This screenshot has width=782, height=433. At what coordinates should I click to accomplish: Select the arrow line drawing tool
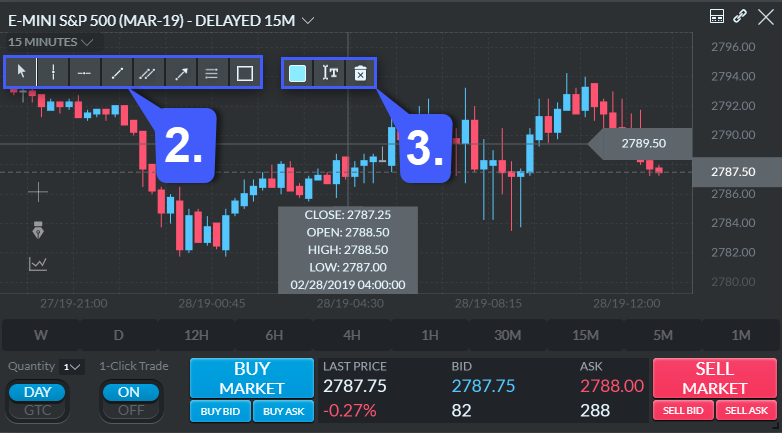[x=181, y=73]
